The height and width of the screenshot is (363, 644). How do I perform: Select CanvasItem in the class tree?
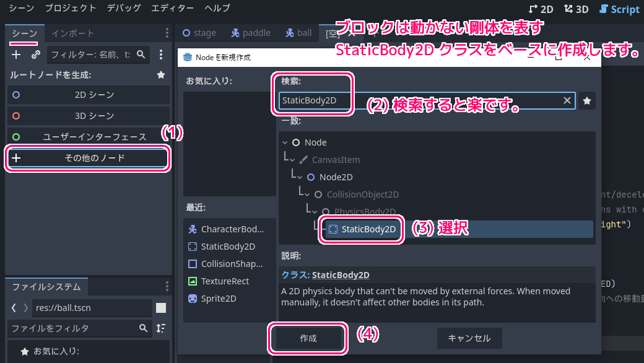click(336, 160)
